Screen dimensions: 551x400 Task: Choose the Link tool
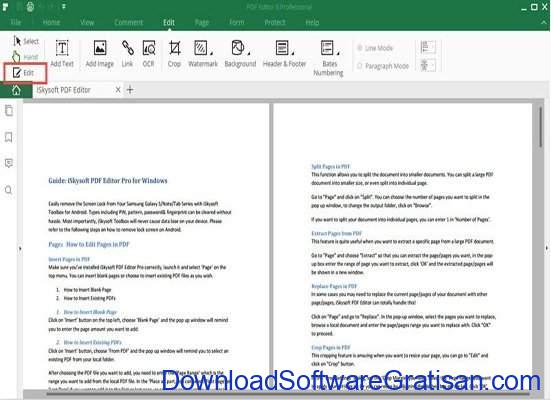click(127, 53)
